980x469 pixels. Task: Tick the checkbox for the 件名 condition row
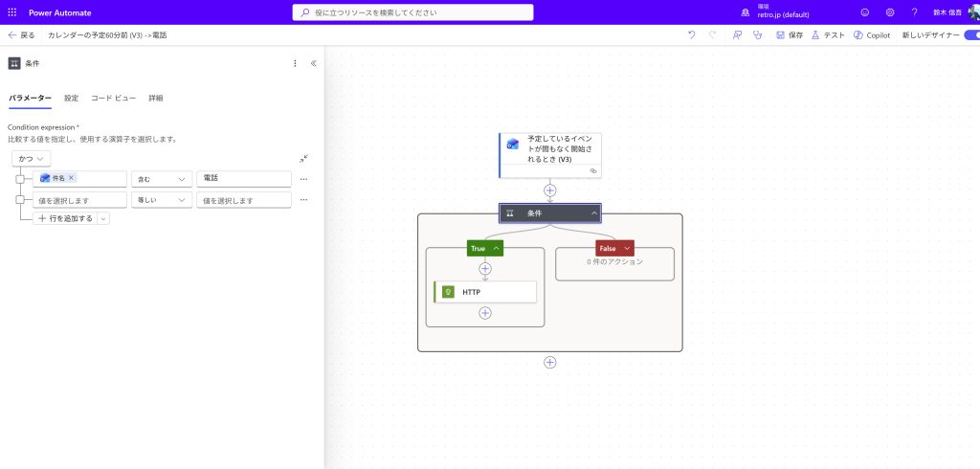click(20, 178)
